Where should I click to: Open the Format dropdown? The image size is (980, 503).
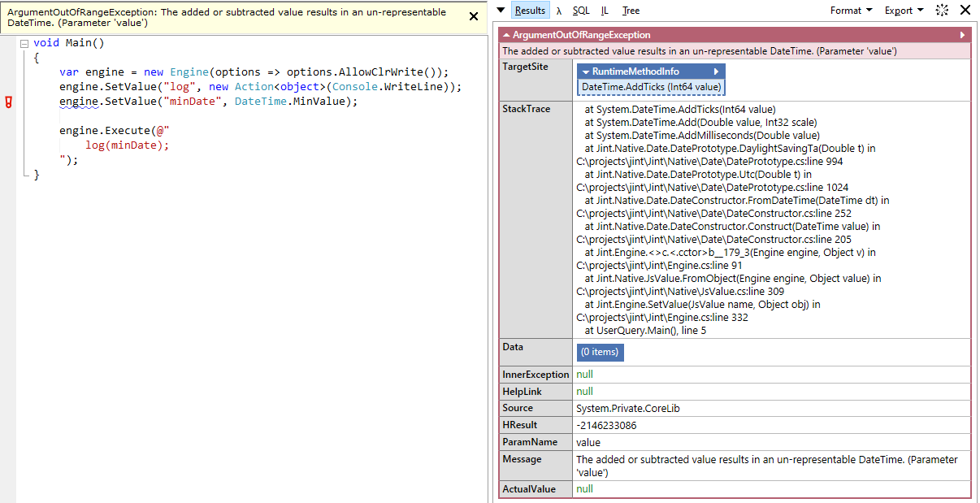click(848, 10)
